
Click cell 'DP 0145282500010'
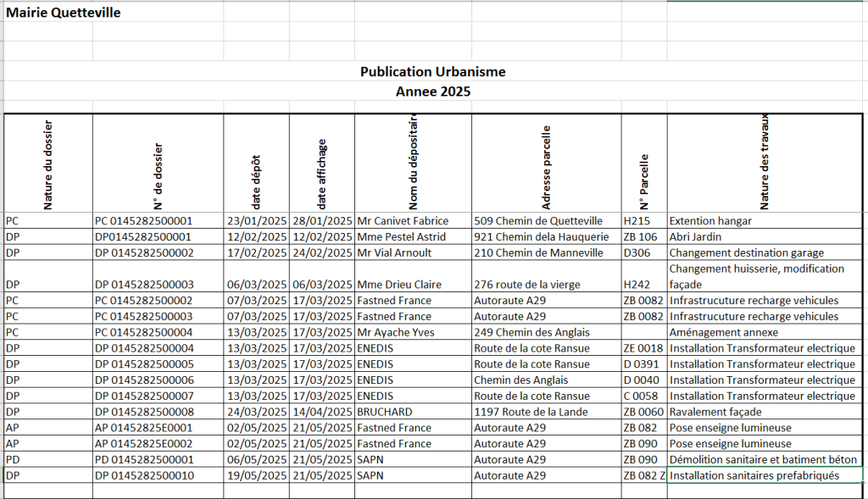point(159,476)
